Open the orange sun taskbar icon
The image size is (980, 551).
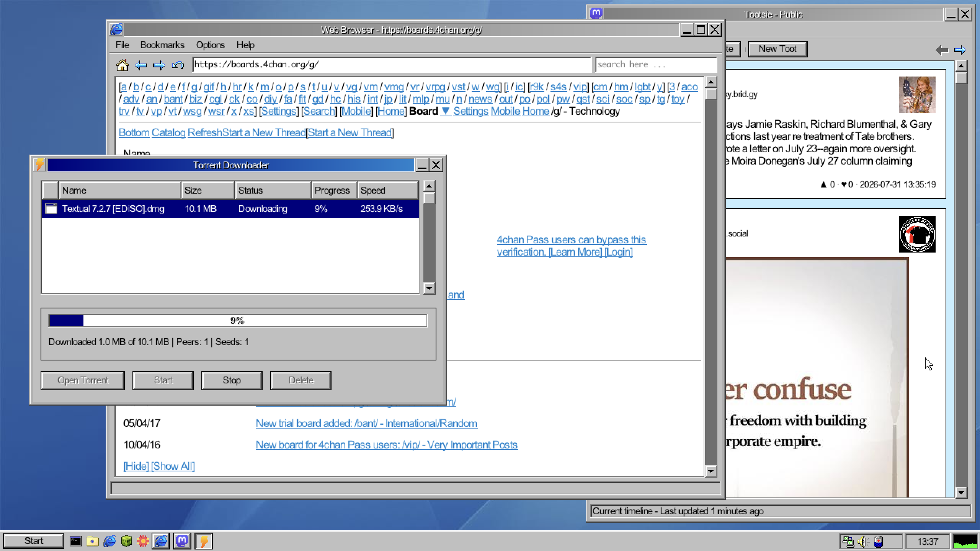coord(143,541)
